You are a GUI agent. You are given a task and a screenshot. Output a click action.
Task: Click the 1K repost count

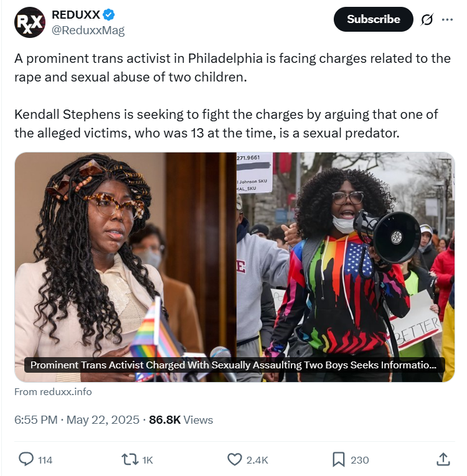coord(148,460)
